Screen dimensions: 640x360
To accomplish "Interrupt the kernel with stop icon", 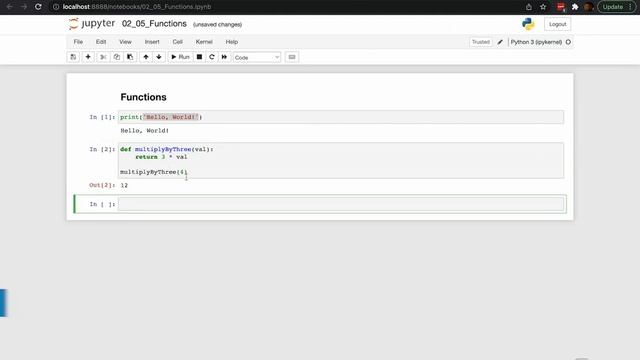I will tap(199, 57).
